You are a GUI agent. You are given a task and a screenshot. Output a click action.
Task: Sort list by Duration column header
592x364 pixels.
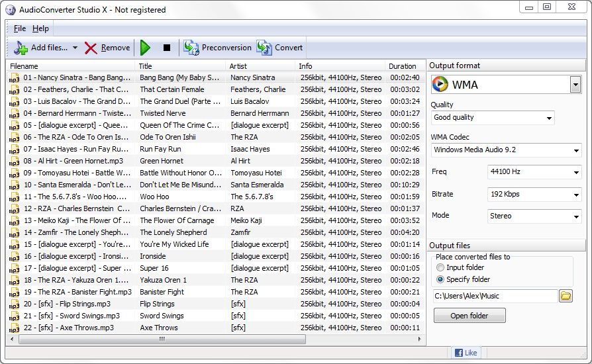(402, 66)
